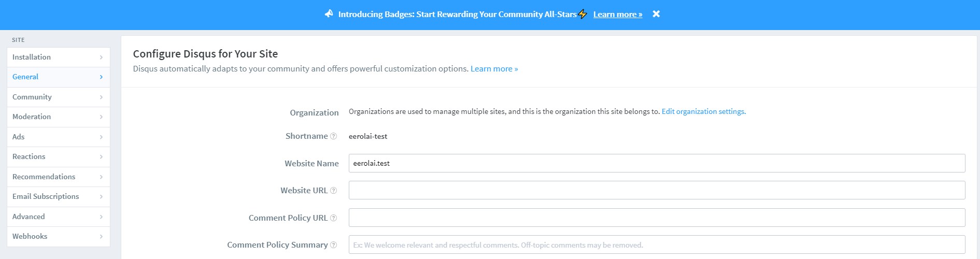Select the General settings section
The height and width of the screenshot is (259, 980).
pos(59,77)
